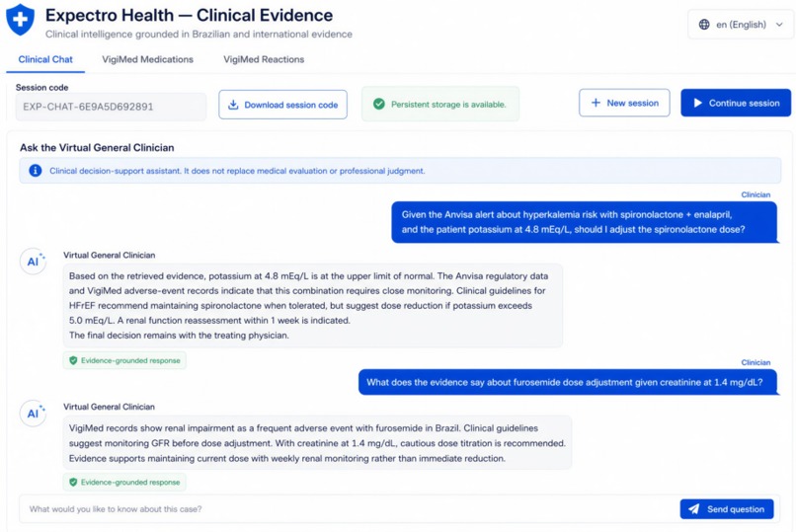Click the Continue session button
The height and width of the screenshot is (532, 796).
pyautogui.click(x=736, y=103)
